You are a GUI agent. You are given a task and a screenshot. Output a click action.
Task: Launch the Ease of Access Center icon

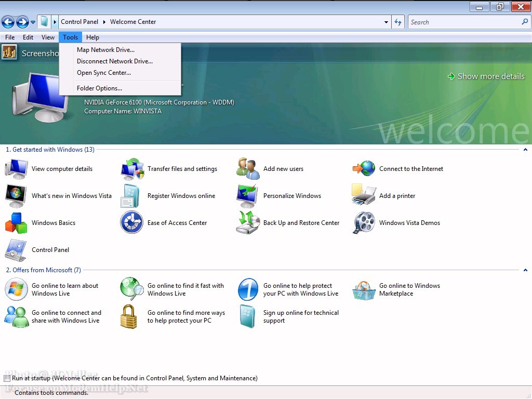tap(131, 222)
